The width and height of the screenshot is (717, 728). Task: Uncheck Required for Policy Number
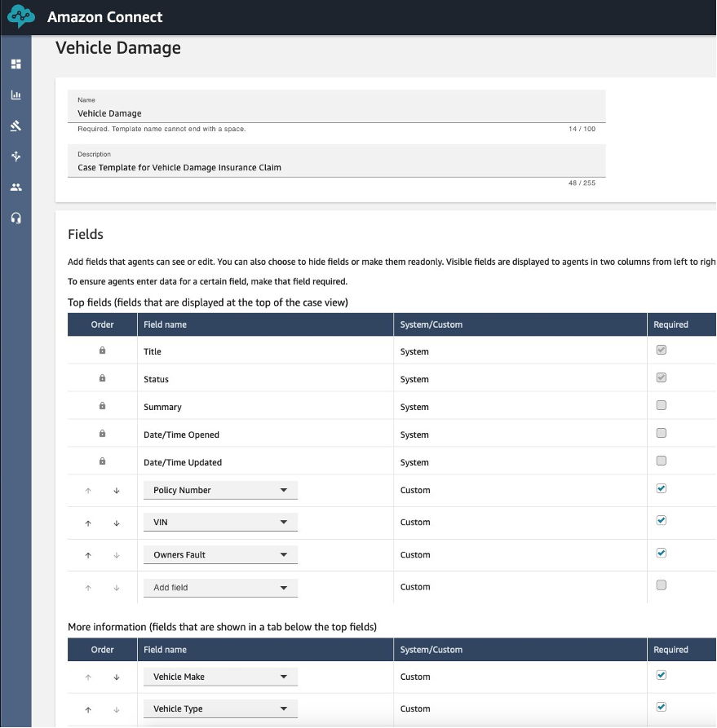click(x=662, y=488)
